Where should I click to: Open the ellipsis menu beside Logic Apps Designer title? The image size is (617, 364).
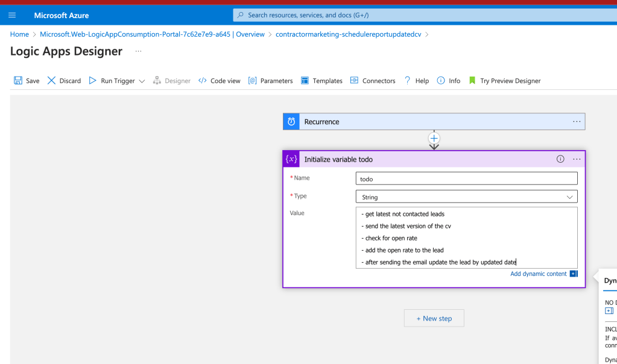(139, 51)
